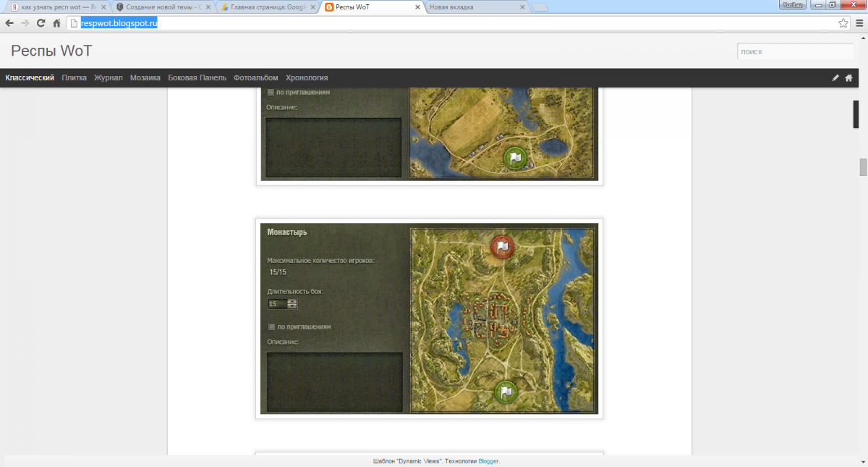Click the browser forward arrow
The height and width of the screenshot is (467, 868).
click(25, 22)
